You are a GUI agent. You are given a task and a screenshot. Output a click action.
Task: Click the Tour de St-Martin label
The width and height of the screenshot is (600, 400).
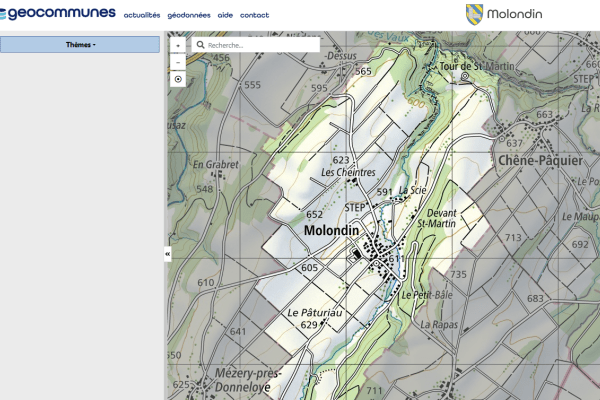coord(477,66)
